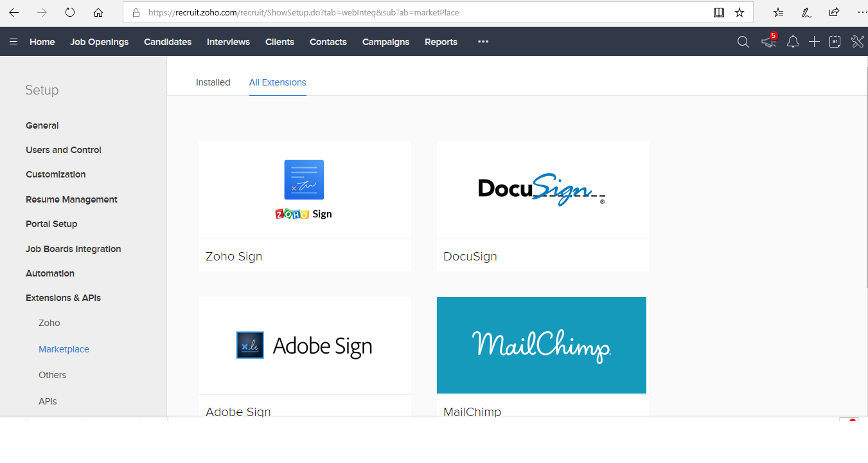Go back using the browser back arrow
This screenshot has height=463, width=868.
[x=13, y=12]
